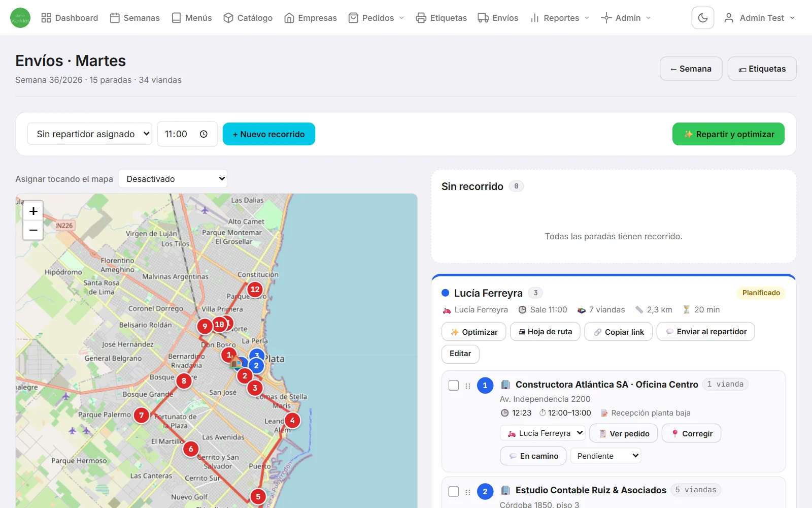Click red map stop marker 9
Viewport: 812px width, 508px height.
pyautogui.click(x=205, y=326)
